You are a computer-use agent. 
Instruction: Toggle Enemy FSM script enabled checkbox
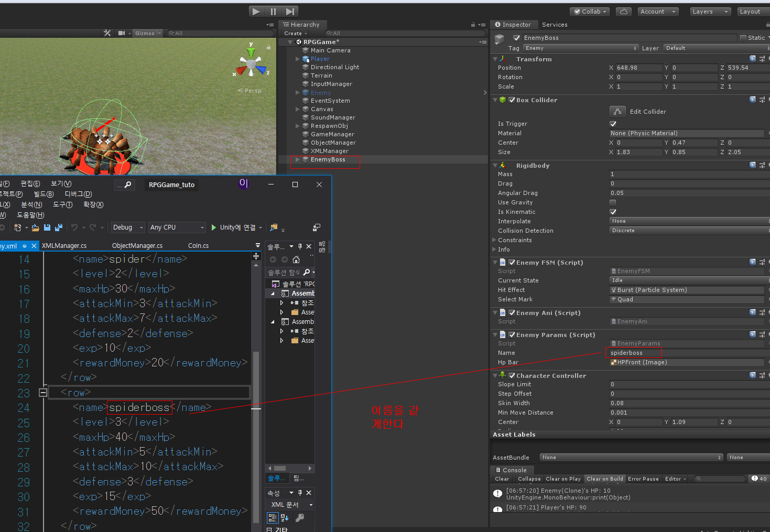click(x=512, y=262)
